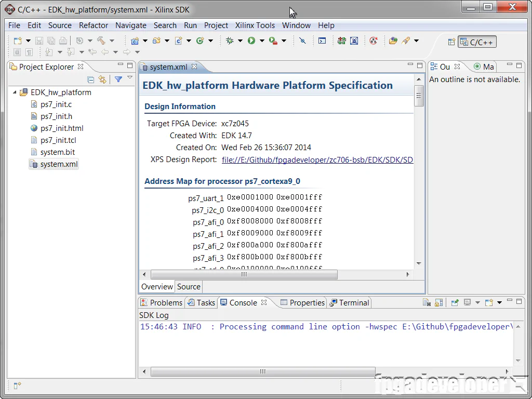This screenshot has height=399, width=532.
Task: Toggle Link with Editor in Project Explorer
Action: tap(102, 79)
